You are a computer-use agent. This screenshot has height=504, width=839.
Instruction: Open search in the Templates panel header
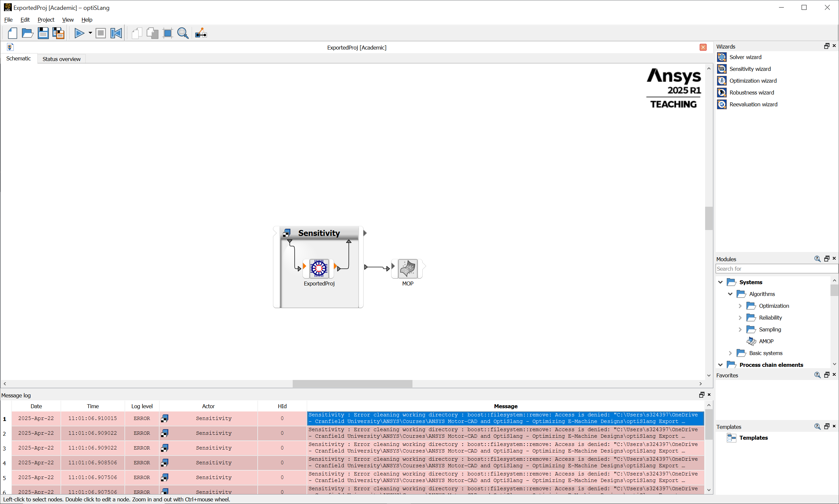pyautogui.click(x=818, y=427)
